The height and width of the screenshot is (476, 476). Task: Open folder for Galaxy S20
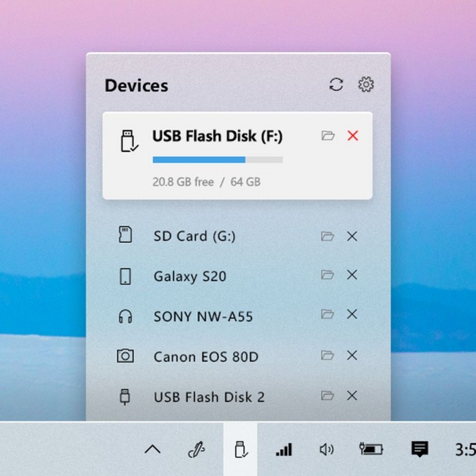click(328, 275)
